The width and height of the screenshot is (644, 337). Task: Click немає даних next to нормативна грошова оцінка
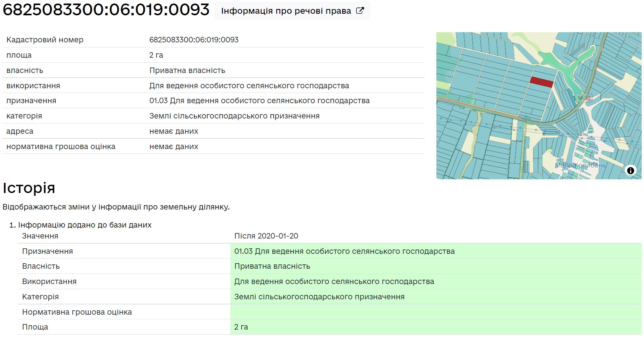pyautogui.click(x=173, y=146)
